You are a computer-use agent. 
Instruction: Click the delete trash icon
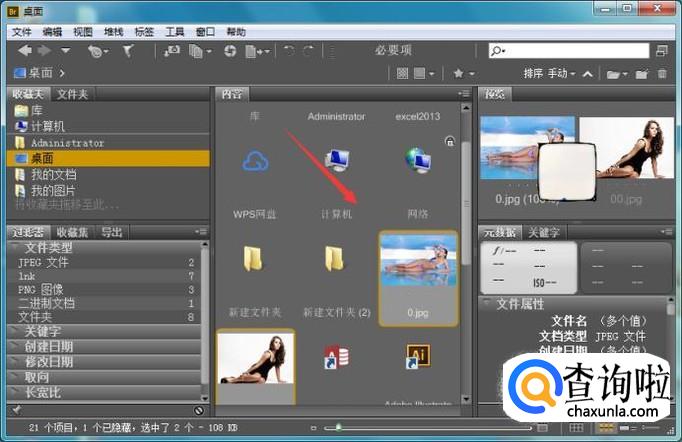[662, 74]
